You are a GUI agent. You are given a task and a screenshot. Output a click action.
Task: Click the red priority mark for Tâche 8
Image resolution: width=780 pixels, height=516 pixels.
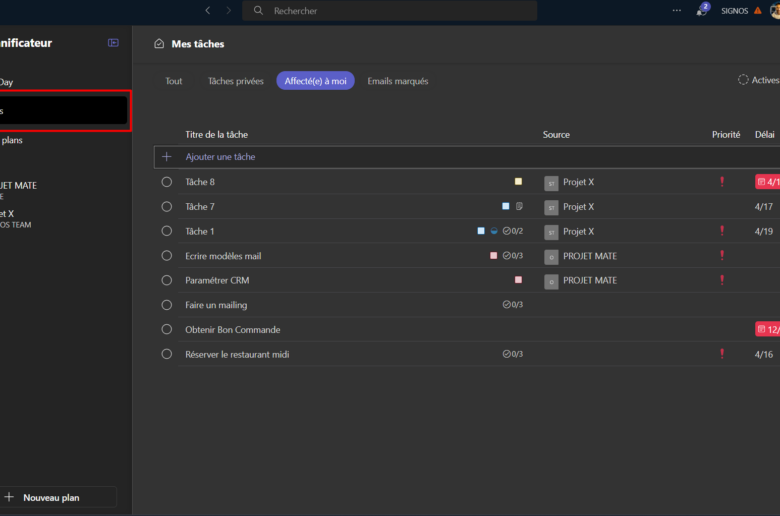722,182
